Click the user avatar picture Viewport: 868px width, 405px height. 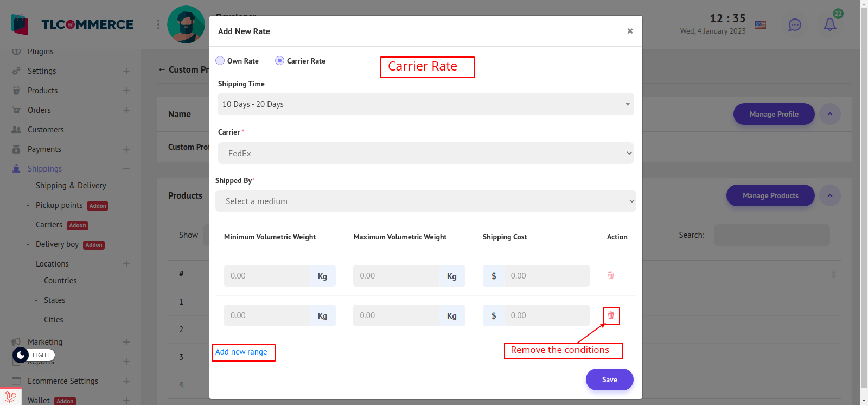[x=186, y=24]
